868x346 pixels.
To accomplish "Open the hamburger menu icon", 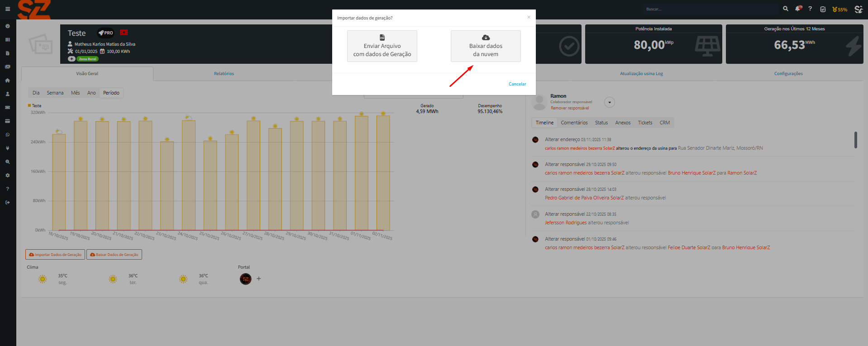I will (8, 9).
